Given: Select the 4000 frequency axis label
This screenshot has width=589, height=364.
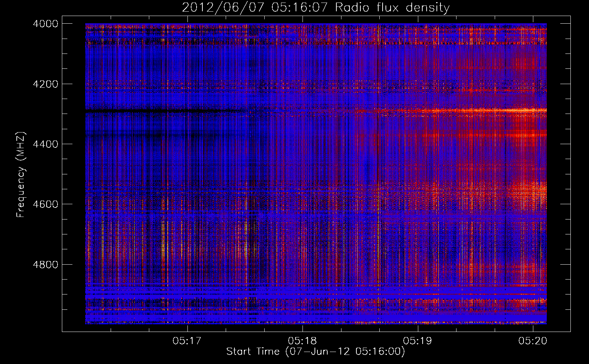Looking at the screenshot, I should coord(46,24).
